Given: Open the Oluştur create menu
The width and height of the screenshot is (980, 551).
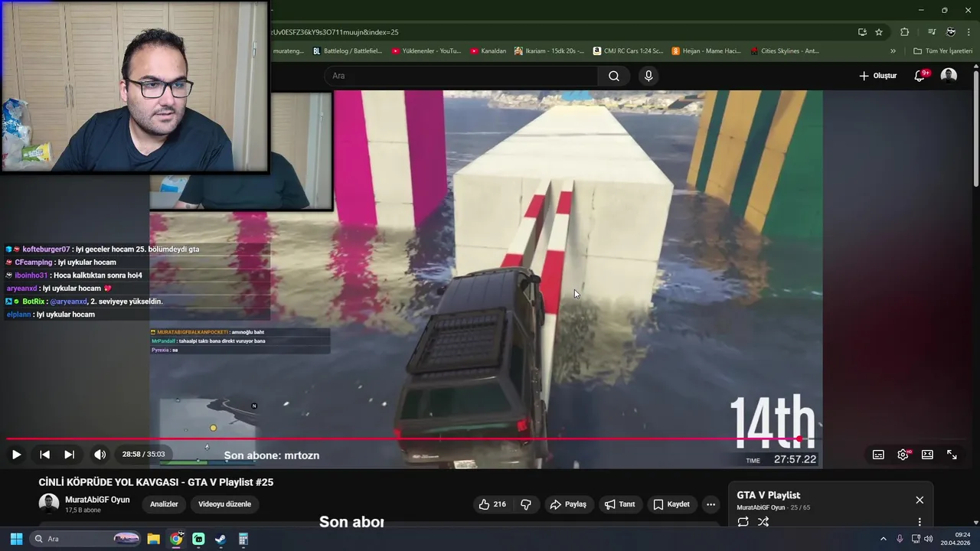Looking at the screenshot, I should pyautogui.click(x=877, y=76).
